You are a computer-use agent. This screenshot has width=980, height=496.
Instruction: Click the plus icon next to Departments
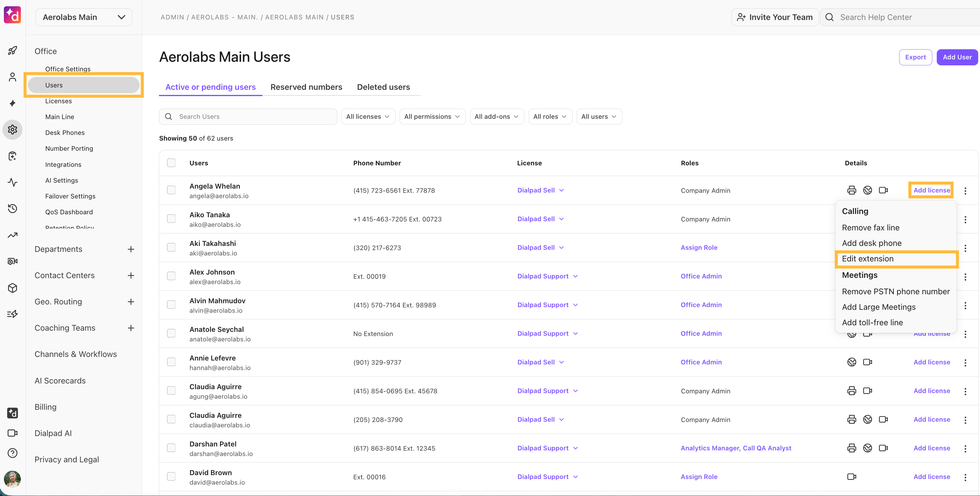[x=131, y=249]
